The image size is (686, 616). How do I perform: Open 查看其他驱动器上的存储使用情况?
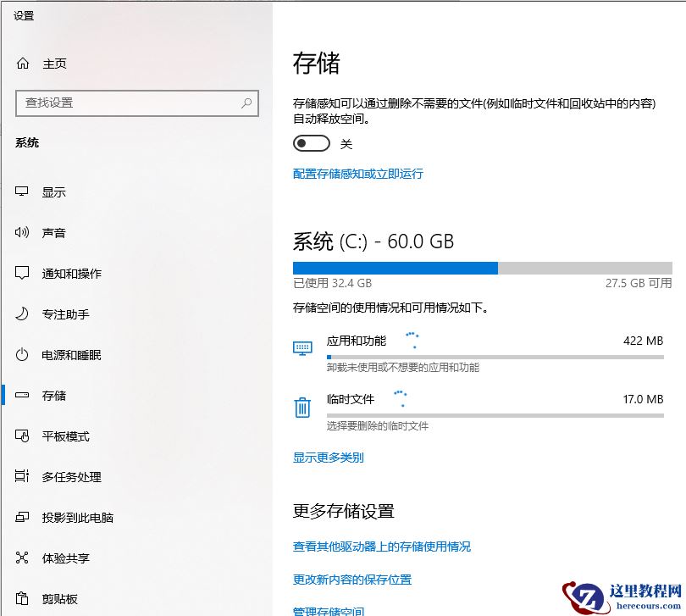coord(381,547)
